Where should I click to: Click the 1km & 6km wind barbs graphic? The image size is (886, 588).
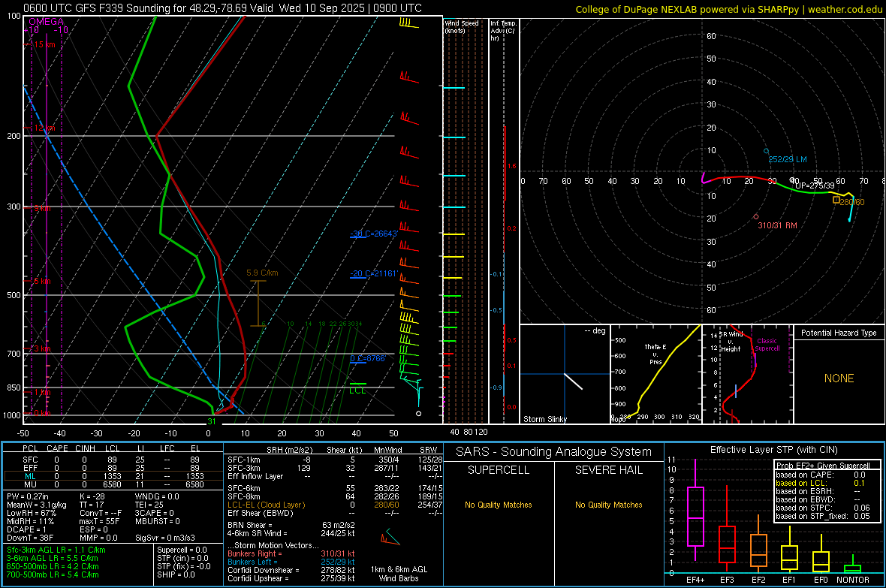[x=390, y=537]
